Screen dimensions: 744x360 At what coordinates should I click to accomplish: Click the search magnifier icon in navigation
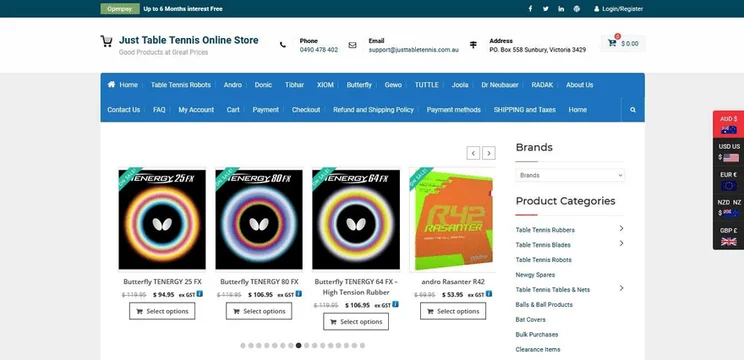click(633, 110)
